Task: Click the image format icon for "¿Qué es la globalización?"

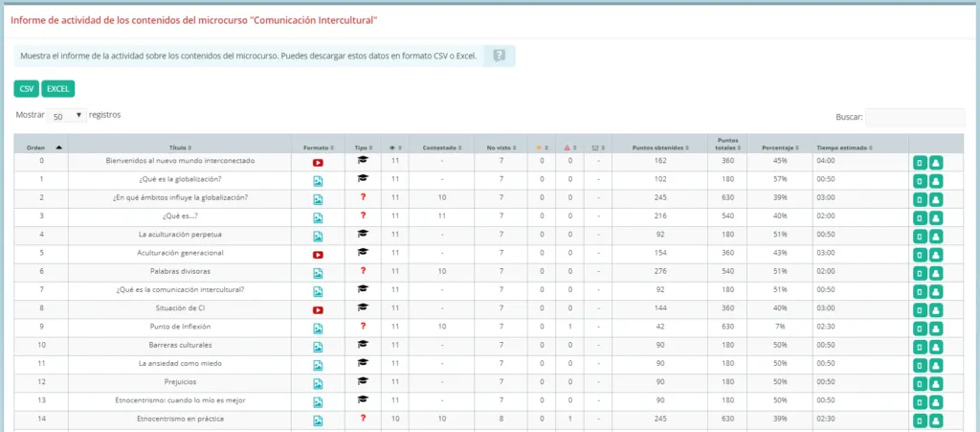Action: pyautogui.click(x=318, y=181)
